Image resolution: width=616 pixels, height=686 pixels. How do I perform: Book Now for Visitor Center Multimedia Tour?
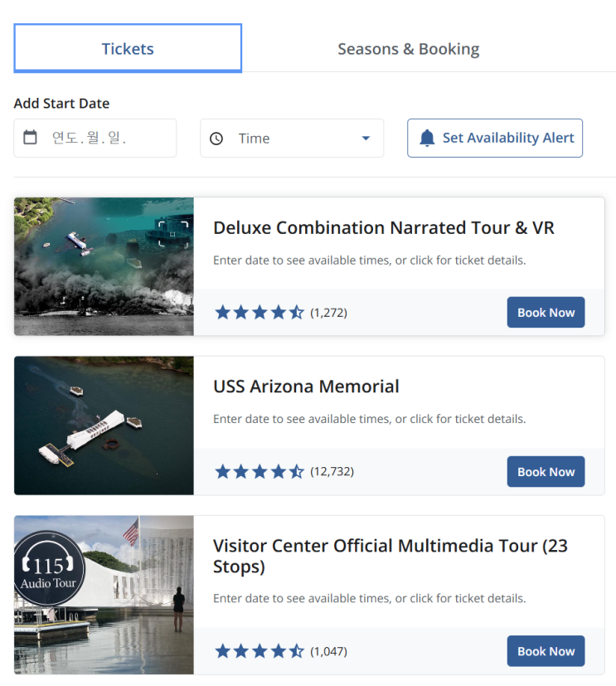(x=546, y=651)
